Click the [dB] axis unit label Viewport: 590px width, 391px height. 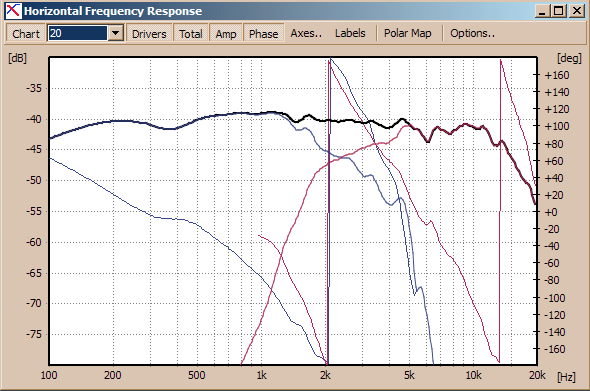click(x=18, y=58)
